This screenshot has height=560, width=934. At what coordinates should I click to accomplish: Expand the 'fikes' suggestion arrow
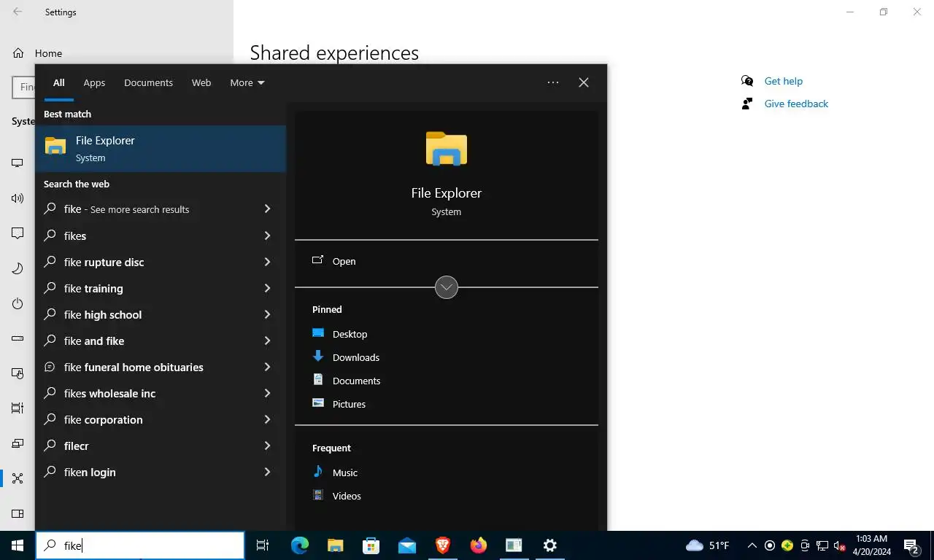tap(267, 236)
